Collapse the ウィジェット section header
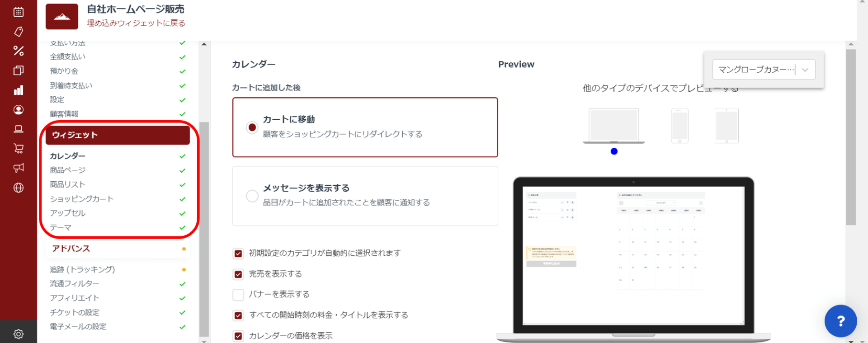 tap(118, 135)
